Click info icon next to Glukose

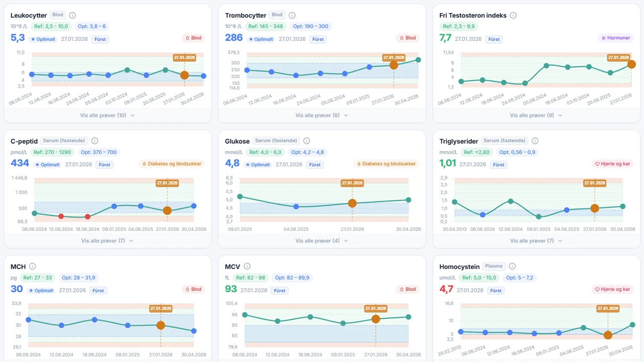(306, 141)
